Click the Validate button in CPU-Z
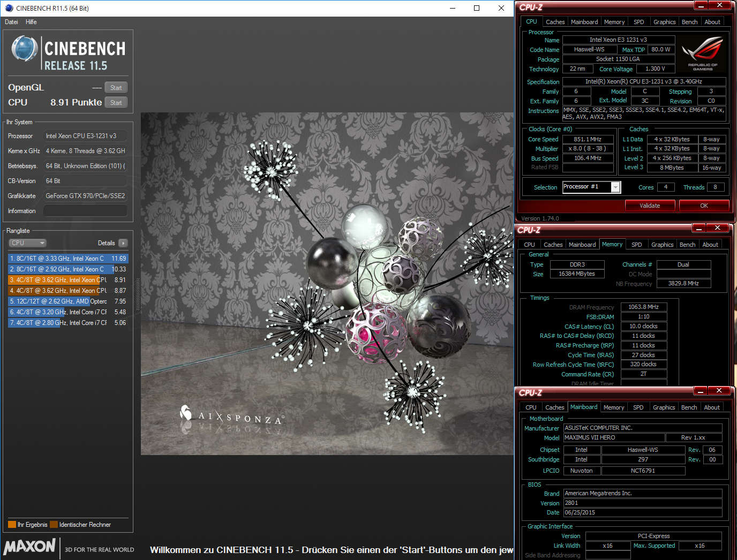 point(650,206)
